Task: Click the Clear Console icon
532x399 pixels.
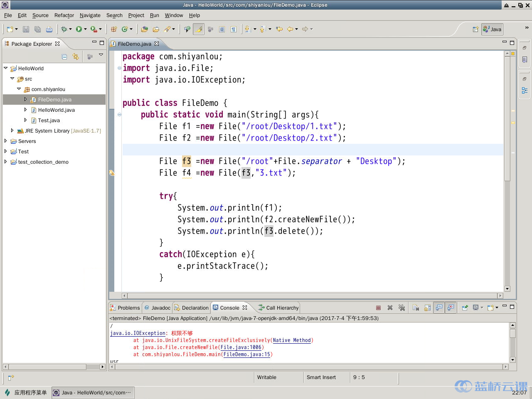Action: 416,308
